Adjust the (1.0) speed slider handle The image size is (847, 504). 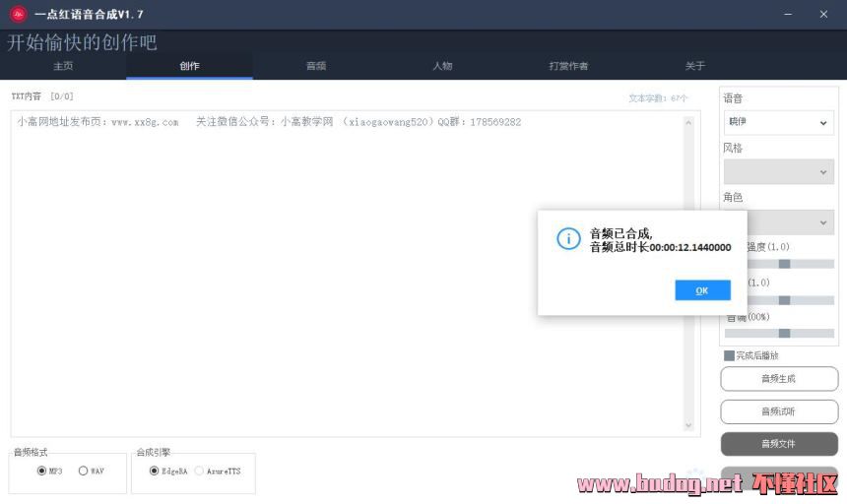tap(784, 300)
